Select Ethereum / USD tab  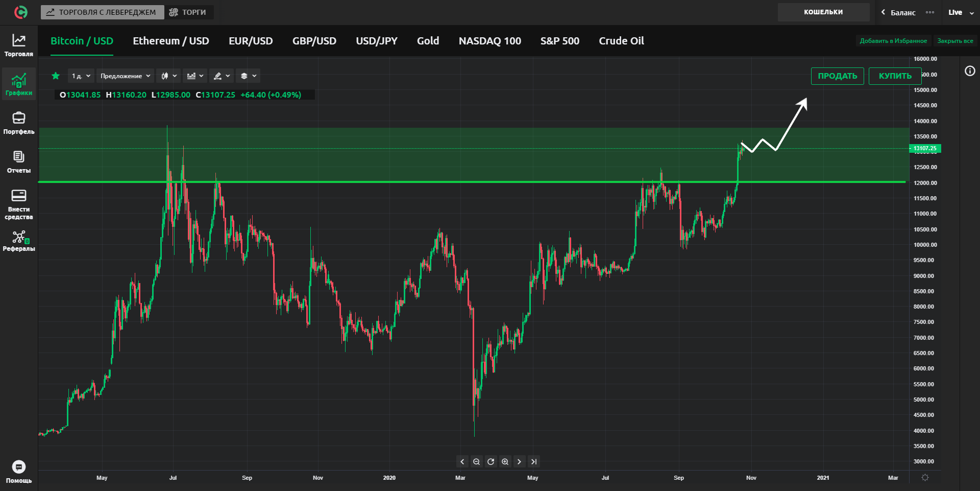tap(171, 41)
